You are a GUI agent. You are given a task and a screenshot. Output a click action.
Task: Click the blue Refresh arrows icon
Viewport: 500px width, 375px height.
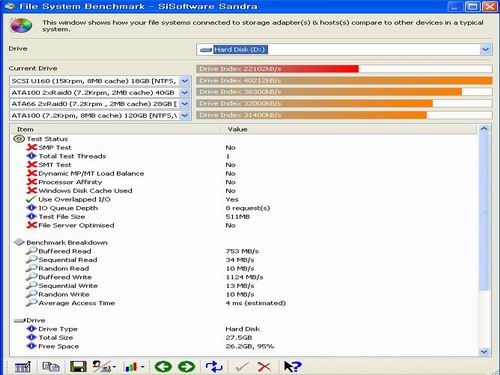[x=214, y=367]
